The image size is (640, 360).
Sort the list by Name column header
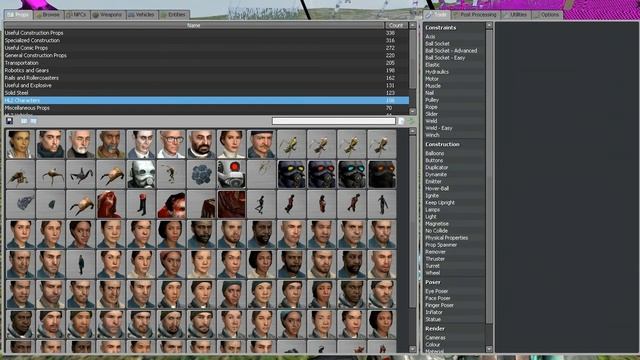pyautogui.click(x=193, y=25)
